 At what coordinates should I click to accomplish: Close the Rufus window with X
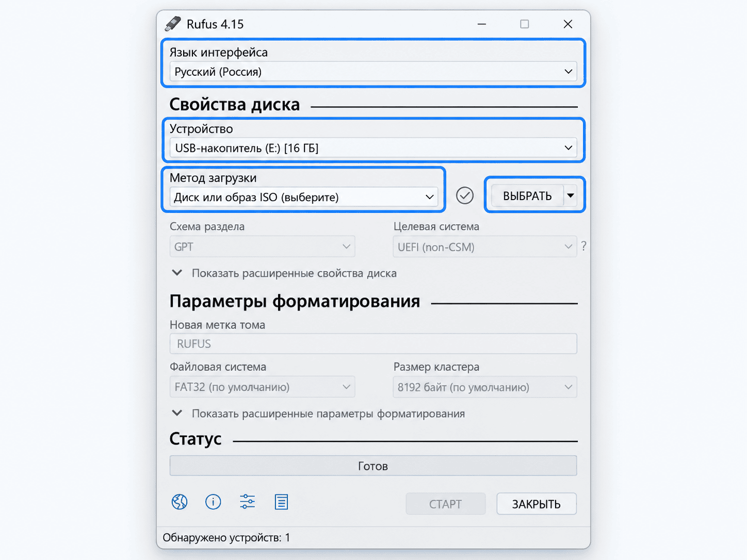(568, 24)
